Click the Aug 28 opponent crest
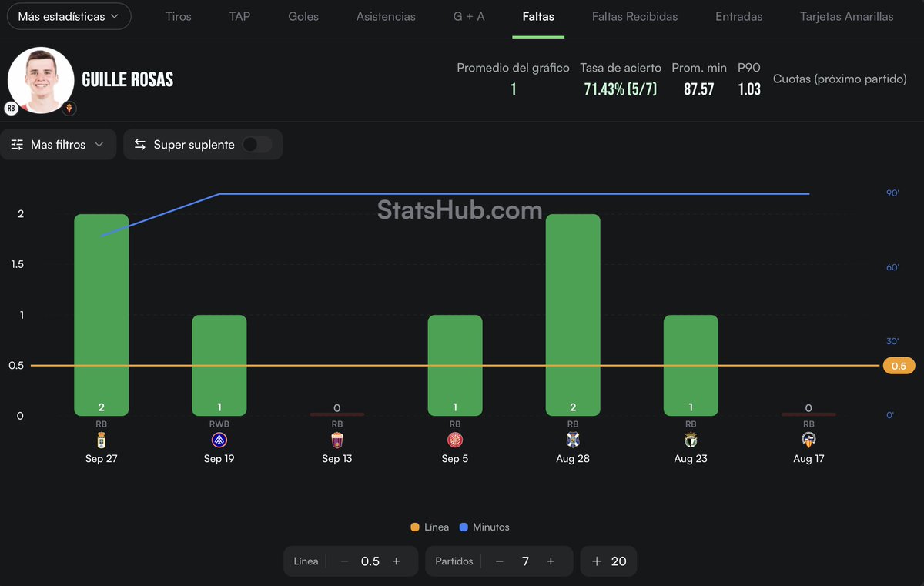The width and height of the screenshot is (924, 586). [x=573, y=440]
